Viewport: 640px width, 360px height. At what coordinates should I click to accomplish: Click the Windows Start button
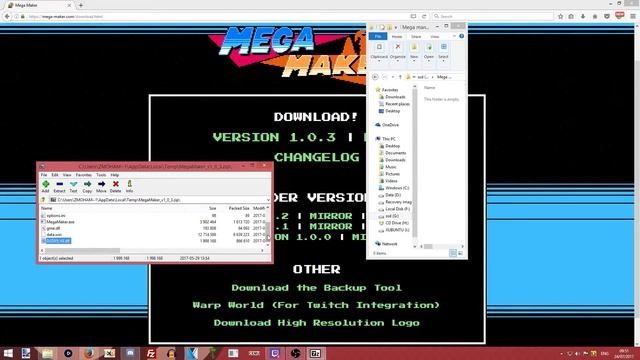point(8,353)
